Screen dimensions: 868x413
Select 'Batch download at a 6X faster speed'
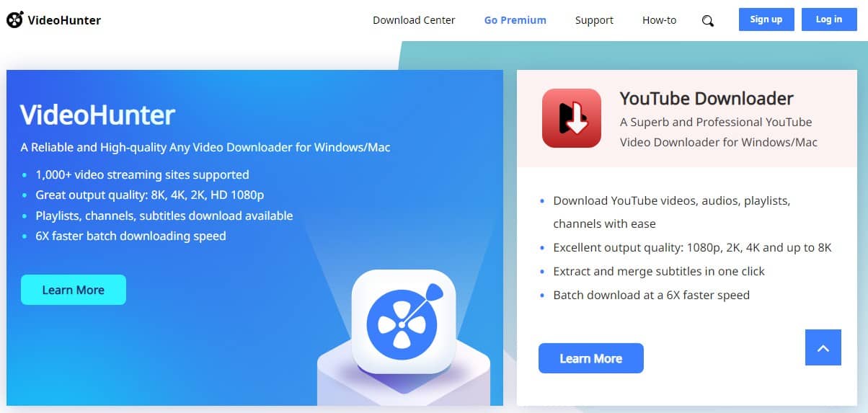click(x=651, y=295)
